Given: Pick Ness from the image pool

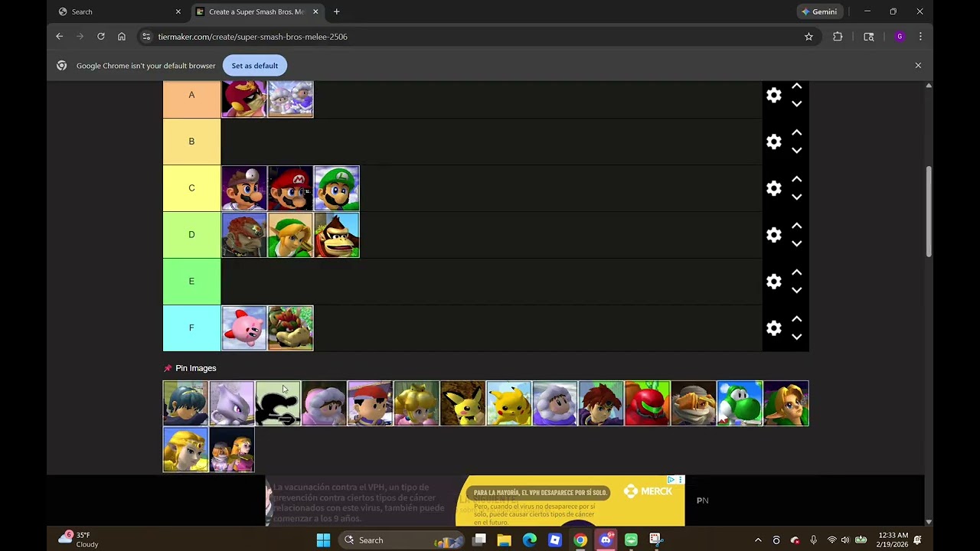Looking at the screenshot, I should (x=370, y=403).
